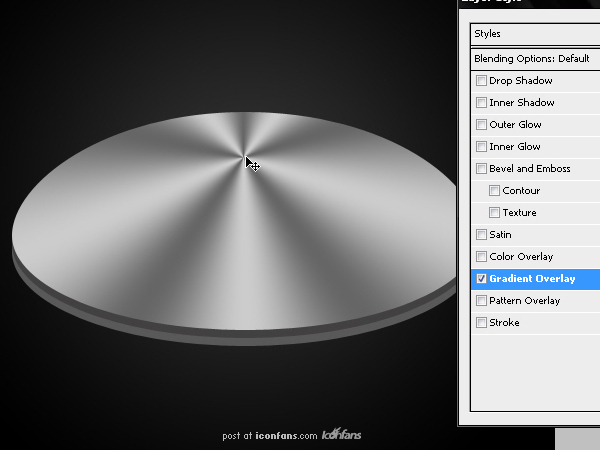Image resolution: width=600 pixels, height=450 pixels.
Task: Click the iconfans.com link text
Action: coord(286,435)
